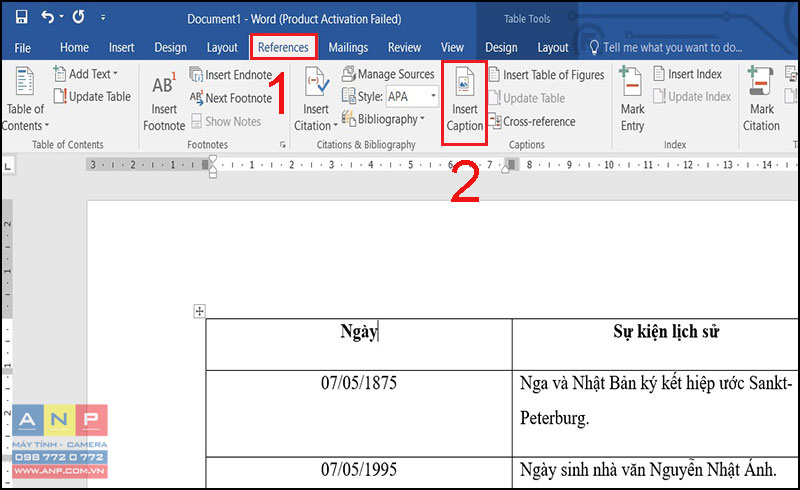Screen dimensions: 800x490
Task: Click Update Table in Table of Contents group
Action: (92, 96)
